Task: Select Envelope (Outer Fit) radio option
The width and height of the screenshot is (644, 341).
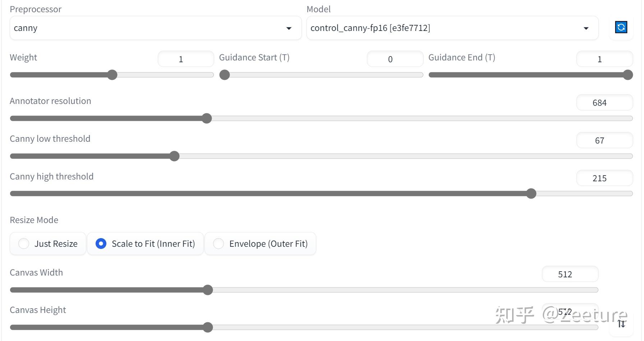Action: pos(260,244)
